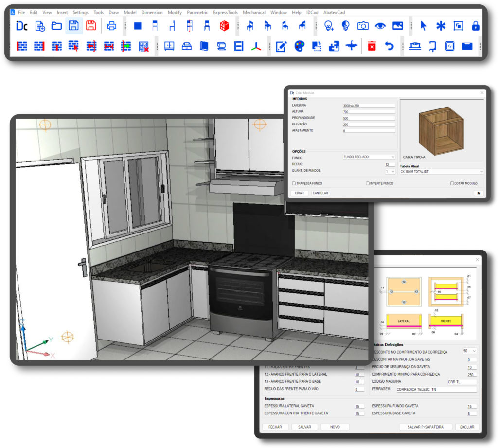Open the QUANT. DE FUNDOS dropdown
This screenshot has width=498, height=448.
pos(390,172)
